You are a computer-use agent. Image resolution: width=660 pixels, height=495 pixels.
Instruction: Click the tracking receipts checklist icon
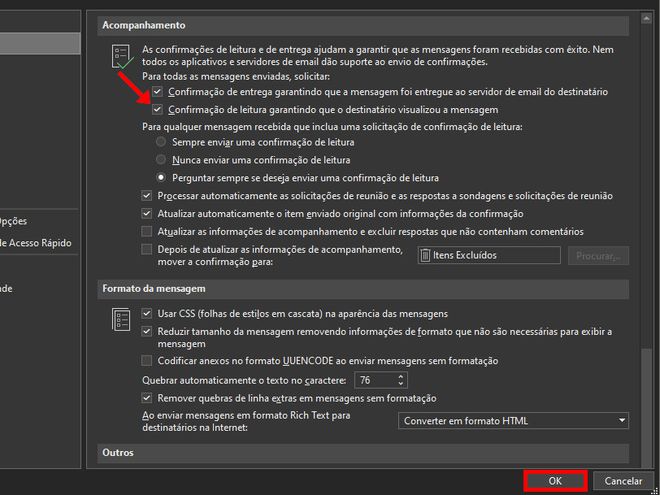pos(122,57)
